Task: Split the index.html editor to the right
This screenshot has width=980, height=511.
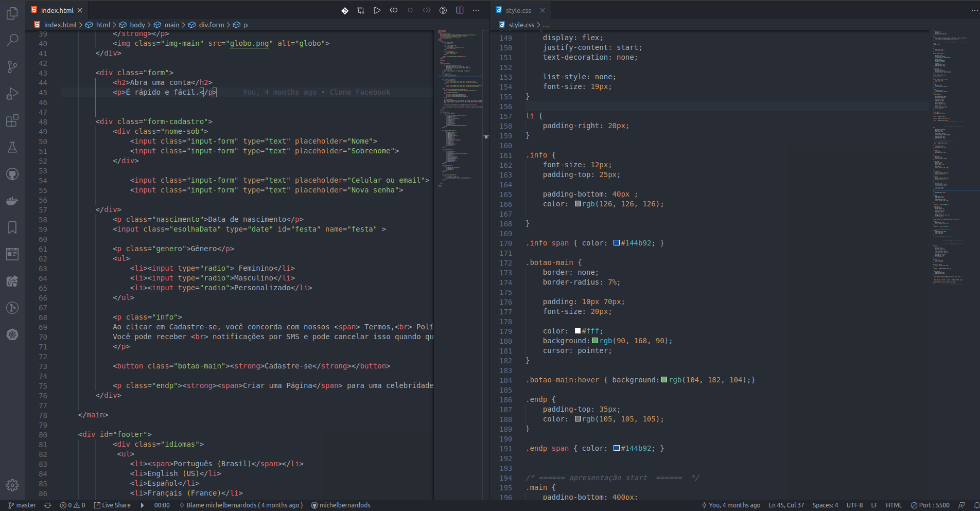Action: click(x=460, y=10)
